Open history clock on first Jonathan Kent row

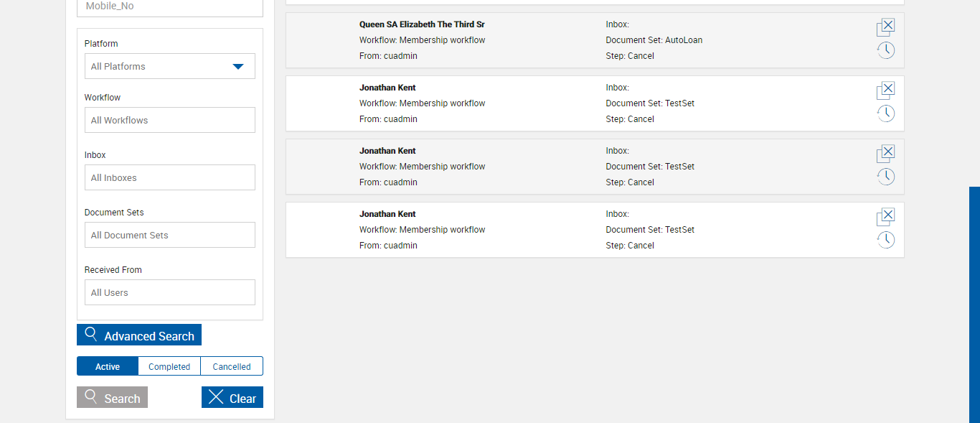[886, 113]
